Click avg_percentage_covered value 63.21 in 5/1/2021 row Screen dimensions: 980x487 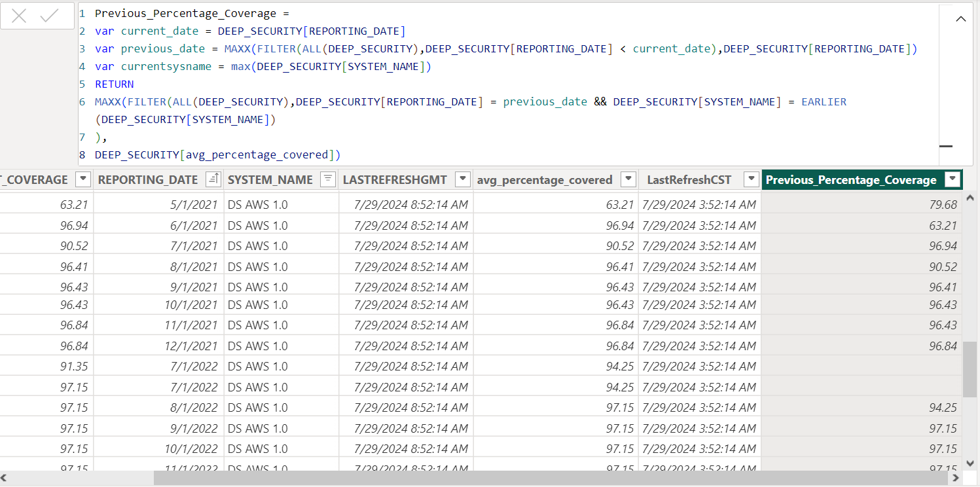coord(620,205)
